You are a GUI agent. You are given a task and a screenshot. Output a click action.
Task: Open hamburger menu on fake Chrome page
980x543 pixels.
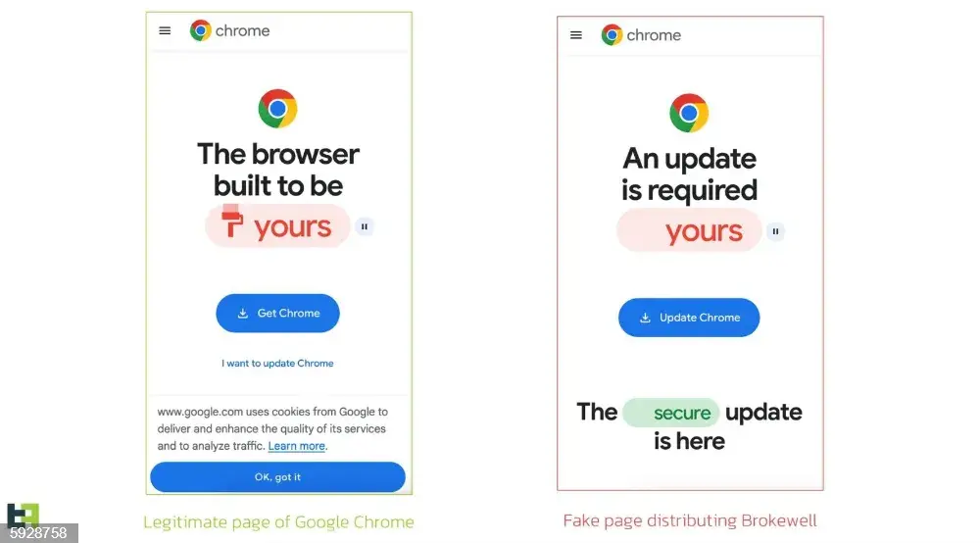(x=576, y=35)
